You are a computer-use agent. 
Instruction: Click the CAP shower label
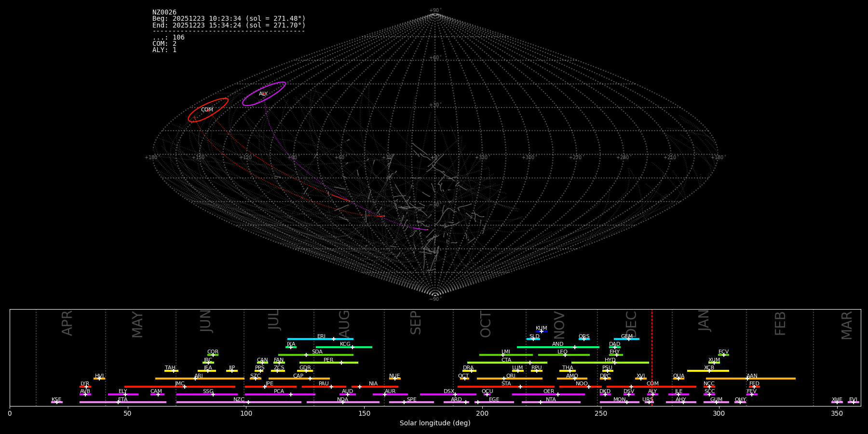coord(298,376)
